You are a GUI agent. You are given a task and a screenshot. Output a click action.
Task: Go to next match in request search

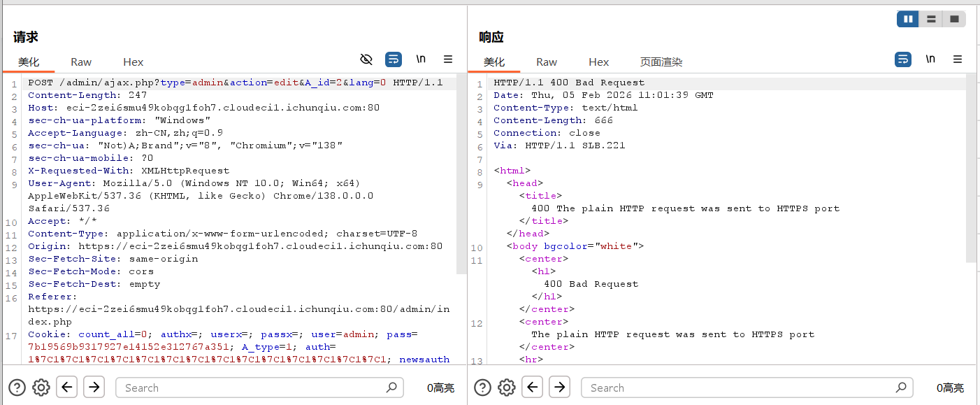[94, 386]
